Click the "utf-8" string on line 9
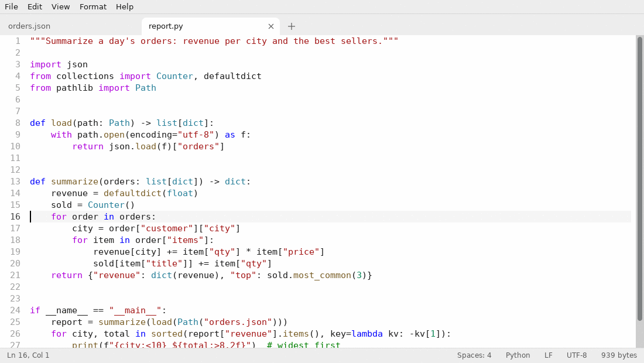Viewport: 644px width, 363px height. coord(196,135)
